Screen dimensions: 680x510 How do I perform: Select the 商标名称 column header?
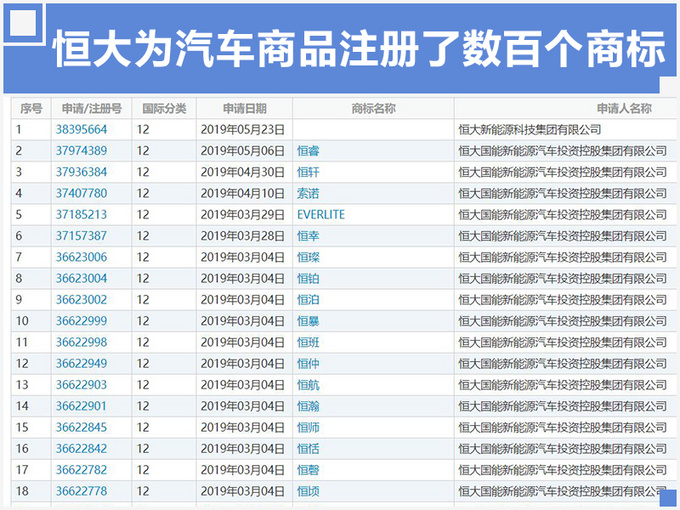pyautogui.click(x=373, y=108)
